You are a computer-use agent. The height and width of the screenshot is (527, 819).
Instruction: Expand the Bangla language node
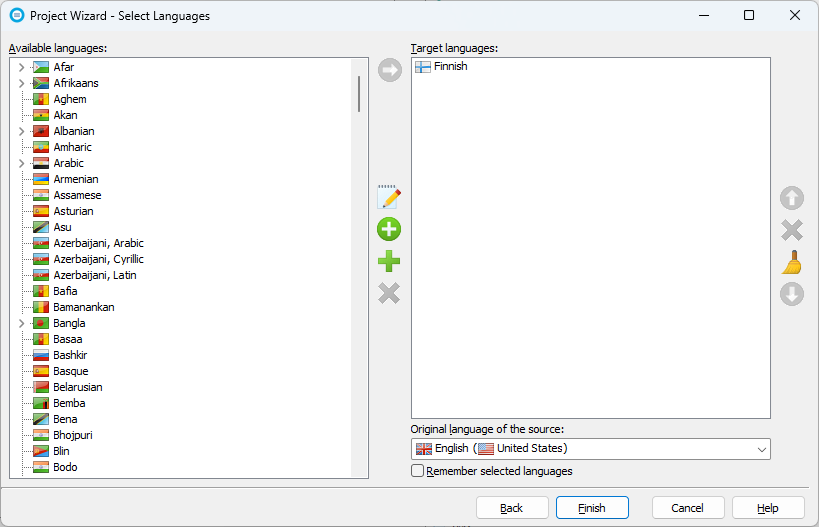tap(21, 323)
